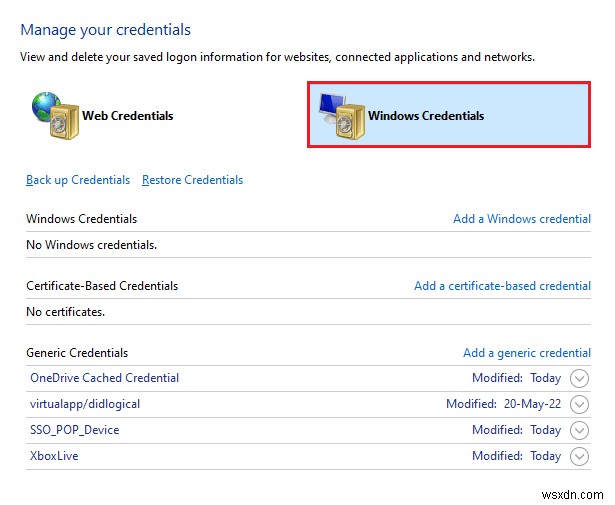Click Modified Today text on OneDrive row
Viewport: 615px width, 505px height.
click(516, 378)
